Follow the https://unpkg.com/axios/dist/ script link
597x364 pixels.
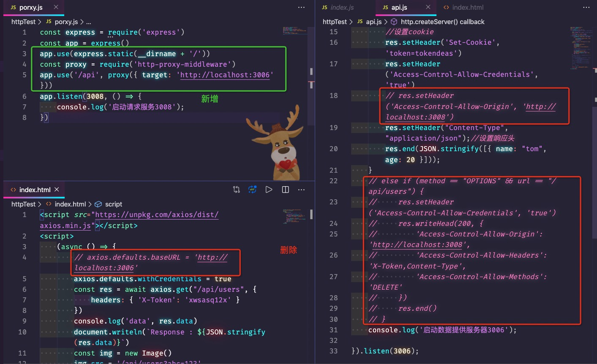[x=157, y=215]
